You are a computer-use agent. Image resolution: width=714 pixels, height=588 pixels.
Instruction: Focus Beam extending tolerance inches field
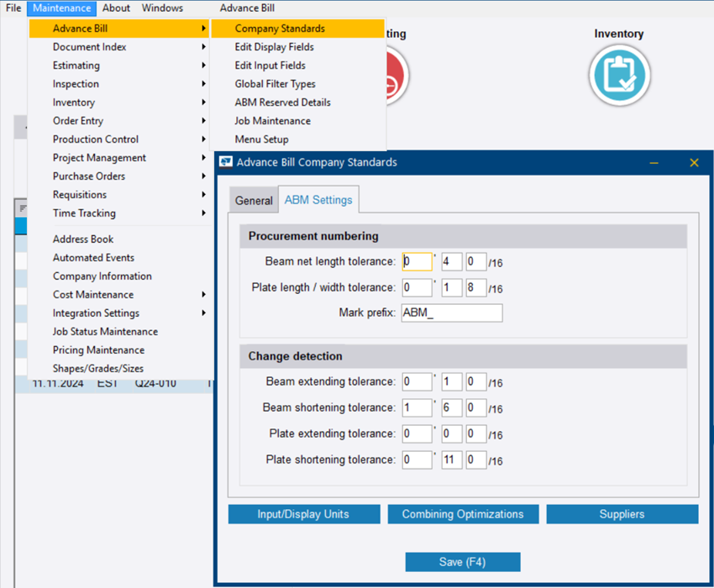(x=452, y=381)
